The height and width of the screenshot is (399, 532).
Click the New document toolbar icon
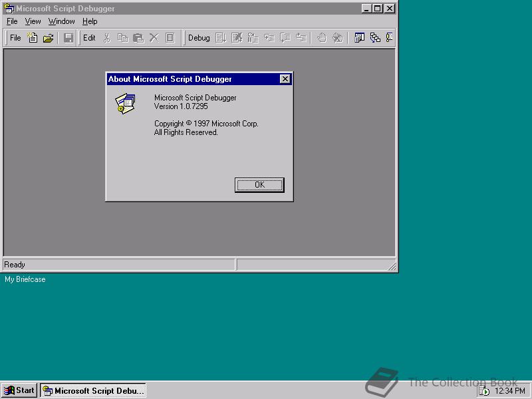pyautogui.click(x=33, y=38)
